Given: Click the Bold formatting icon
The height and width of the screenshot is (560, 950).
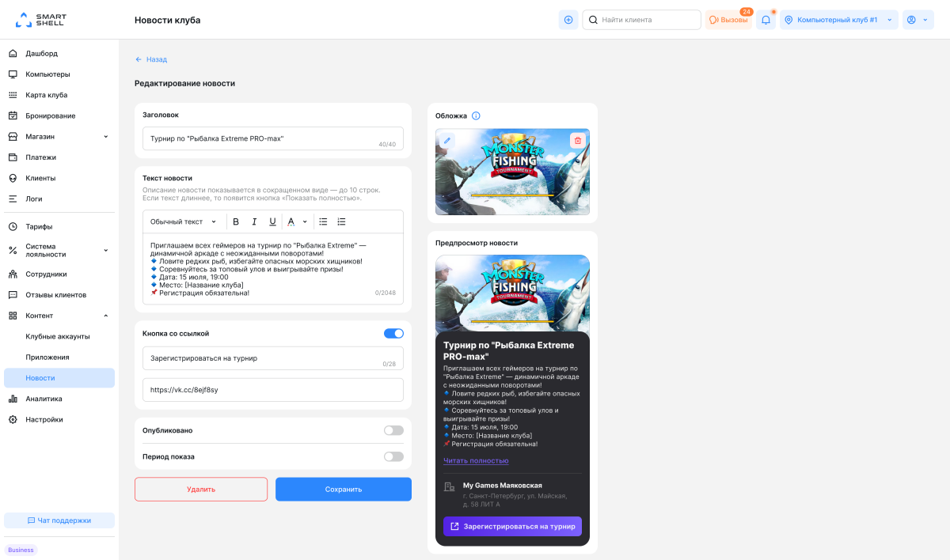Looking at the screenshot, I should 236,221.
